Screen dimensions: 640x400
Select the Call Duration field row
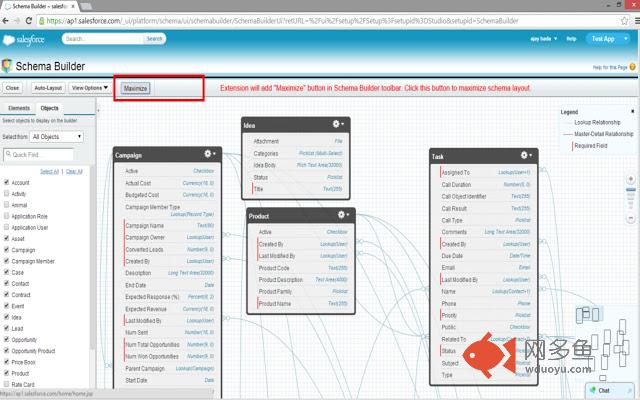[486, 184]
